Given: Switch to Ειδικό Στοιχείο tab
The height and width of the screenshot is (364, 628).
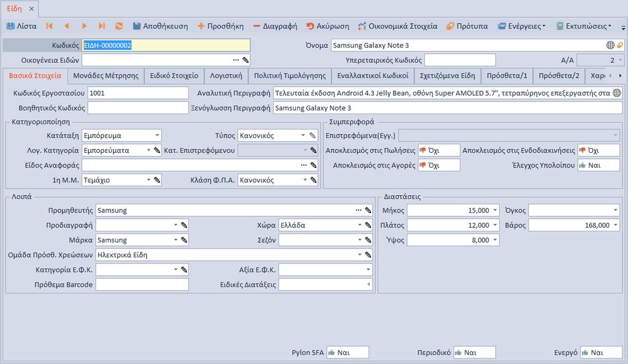Looking at the screenshot, I should click(x=174, y=76).
